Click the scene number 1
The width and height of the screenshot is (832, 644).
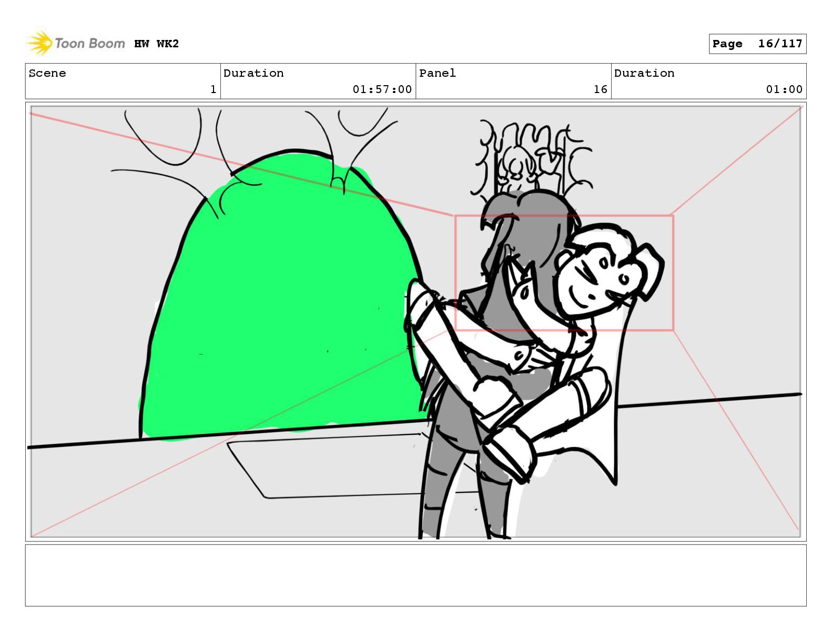click(213, 89)
